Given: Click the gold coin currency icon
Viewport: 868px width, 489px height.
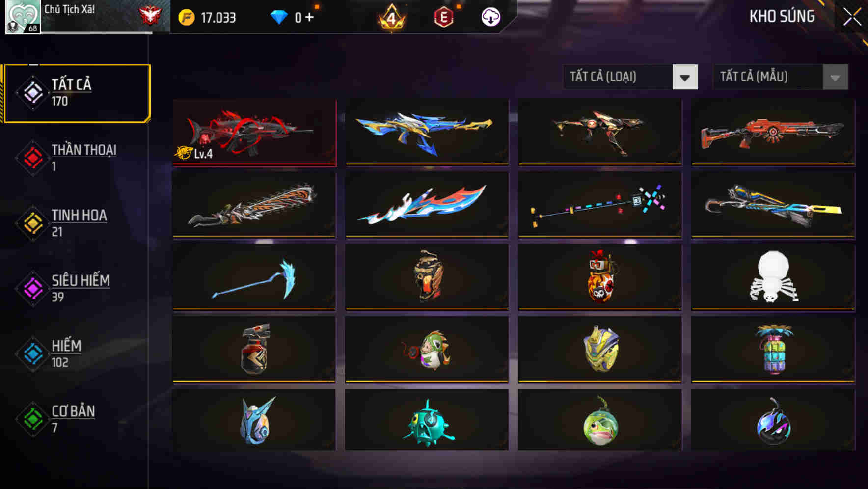Looking at the screenshot, I should pyautogui.click(x=186, y=18).
